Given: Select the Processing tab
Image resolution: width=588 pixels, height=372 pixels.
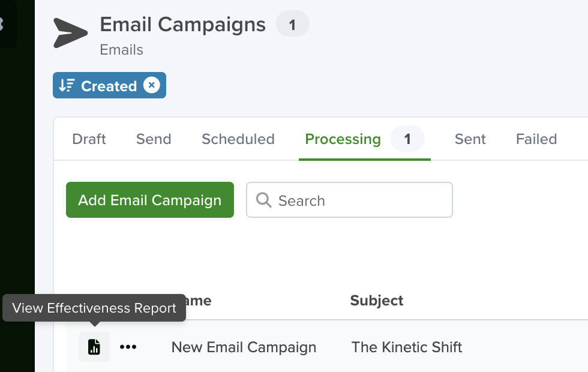Looking at the screenshot, I should click(343, 139).
